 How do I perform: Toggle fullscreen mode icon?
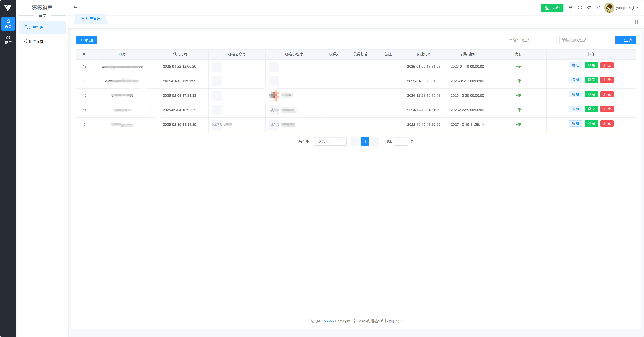tap(580, 8)
